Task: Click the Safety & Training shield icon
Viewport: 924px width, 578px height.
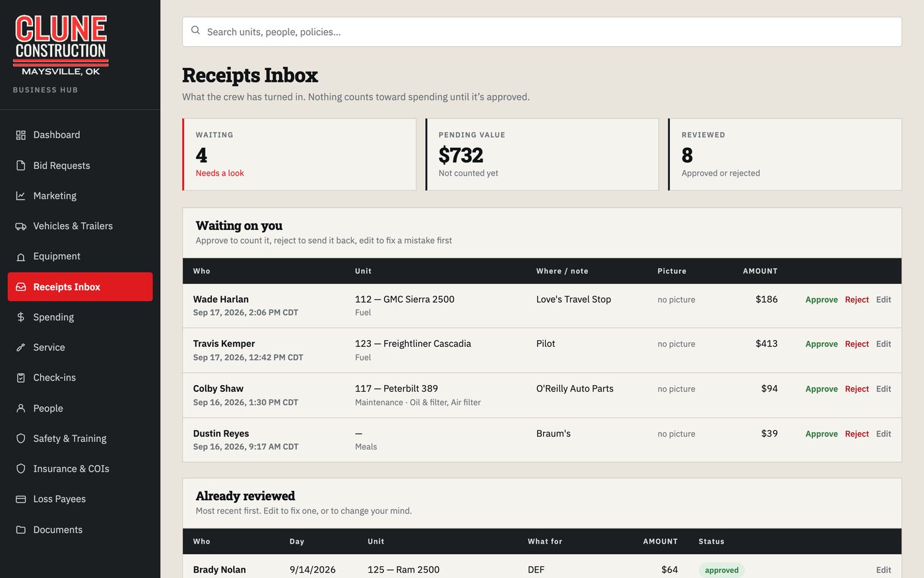Action: pos(20,439)
